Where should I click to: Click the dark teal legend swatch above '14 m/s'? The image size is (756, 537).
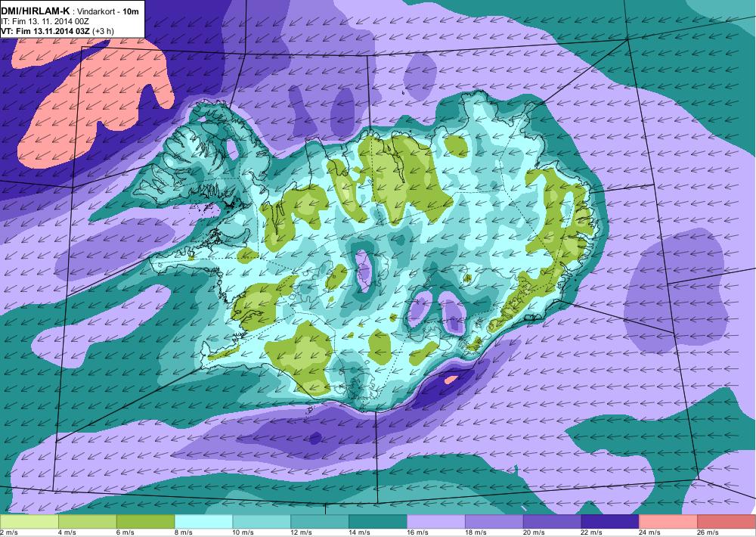[378, 522]
